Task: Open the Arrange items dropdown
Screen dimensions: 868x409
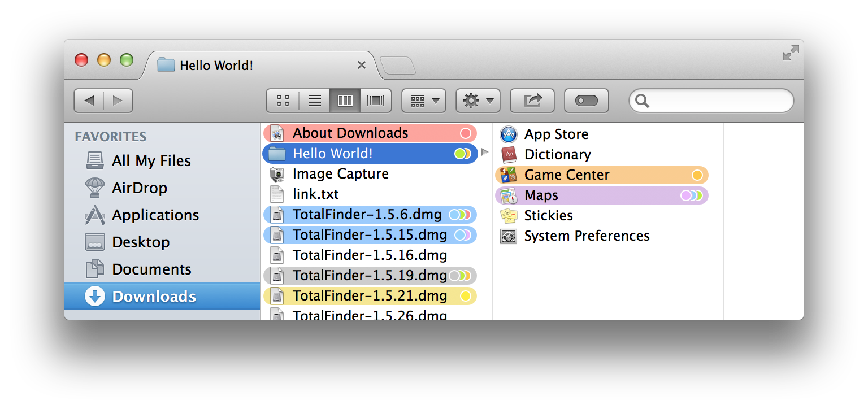Action: pyautogui.click(x=424, y=101)
